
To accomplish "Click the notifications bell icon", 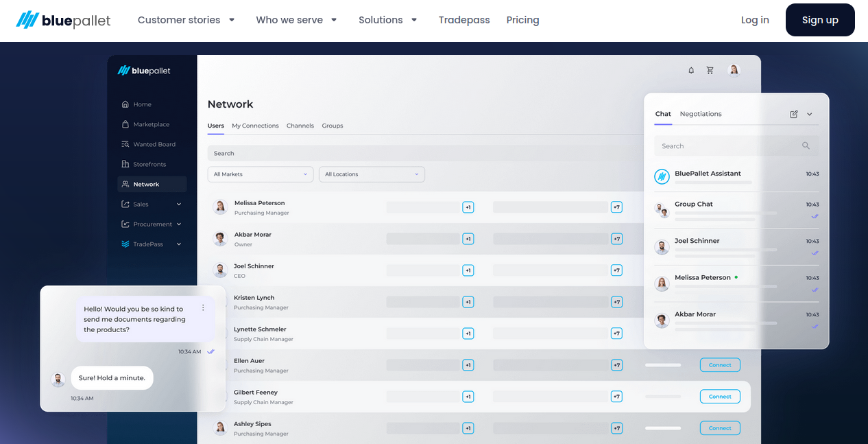I will point(691,70).
